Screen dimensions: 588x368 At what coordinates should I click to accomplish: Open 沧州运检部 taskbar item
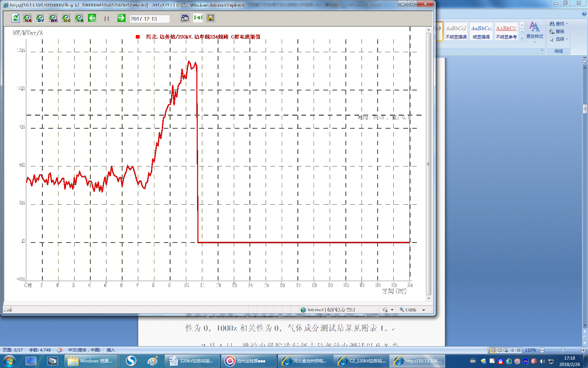pos(248,361)
